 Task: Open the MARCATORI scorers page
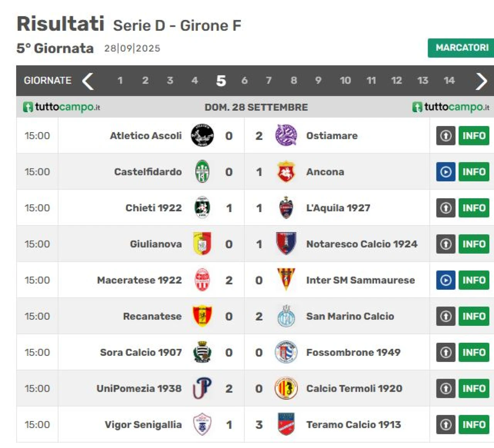[462, 48]
